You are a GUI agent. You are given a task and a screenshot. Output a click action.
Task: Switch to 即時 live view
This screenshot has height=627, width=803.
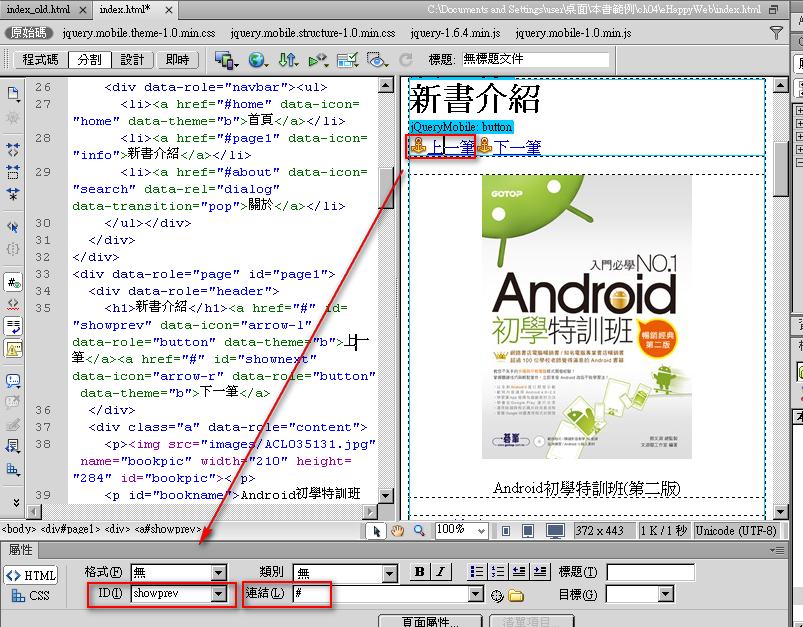(x=177, y=60)
